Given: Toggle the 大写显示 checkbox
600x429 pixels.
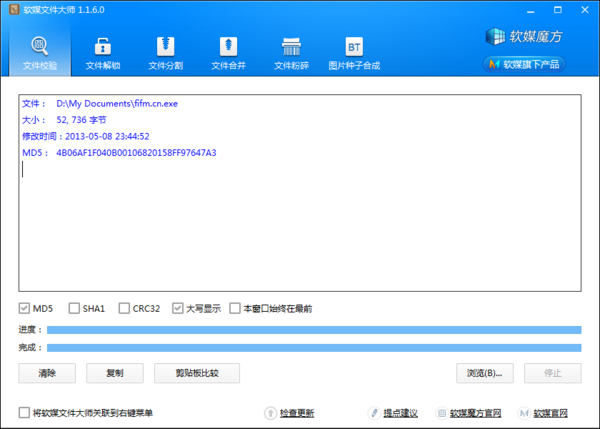Looking at the screenshot, I should [178, 308].
